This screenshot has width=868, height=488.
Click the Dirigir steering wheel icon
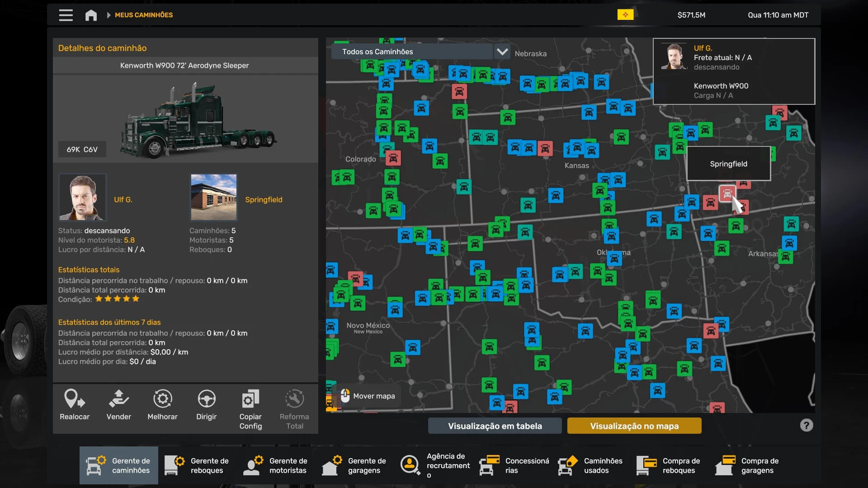point(207,399)
